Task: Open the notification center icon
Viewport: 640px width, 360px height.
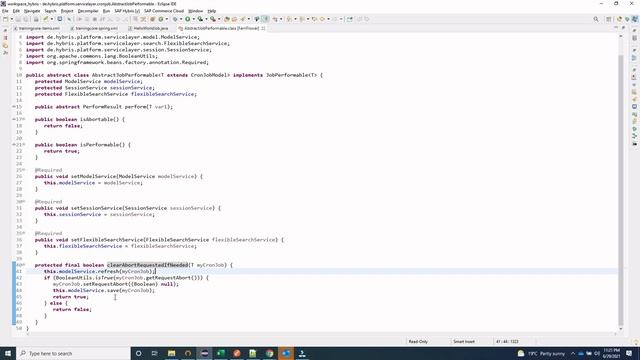Action: point(629,353)
